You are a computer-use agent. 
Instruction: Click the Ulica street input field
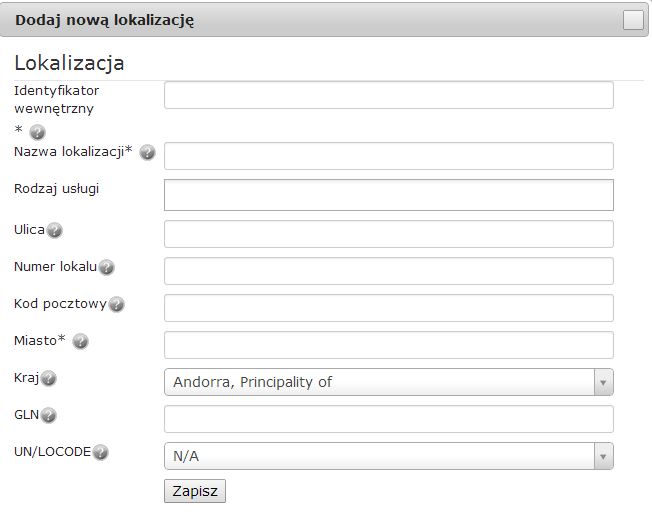[x=388, y=234]
